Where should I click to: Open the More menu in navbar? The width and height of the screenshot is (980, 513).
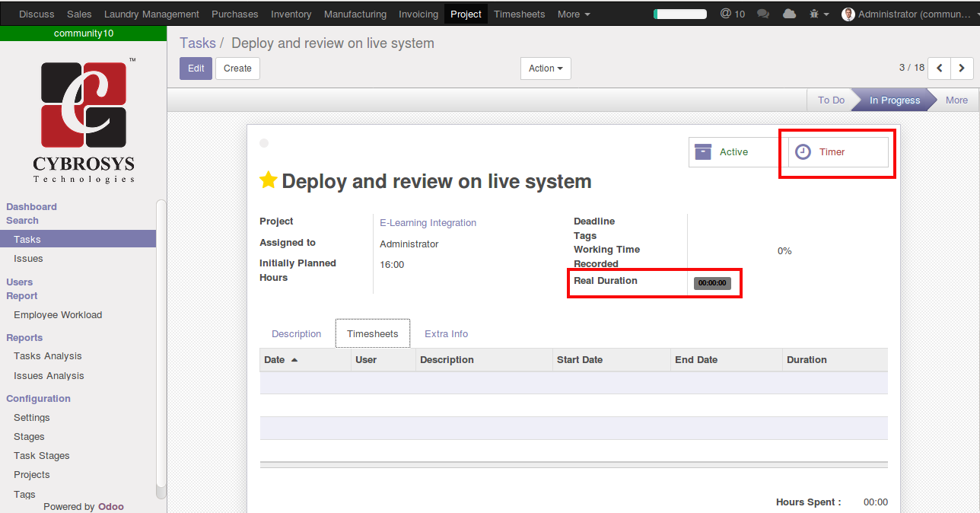[x=574, y=14]
